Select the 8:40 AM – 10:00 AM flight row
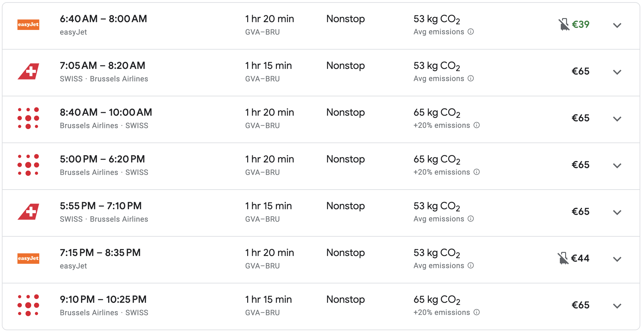Viewport: 644px width, 333px height. pyautogui.click(x=106, y=112)
